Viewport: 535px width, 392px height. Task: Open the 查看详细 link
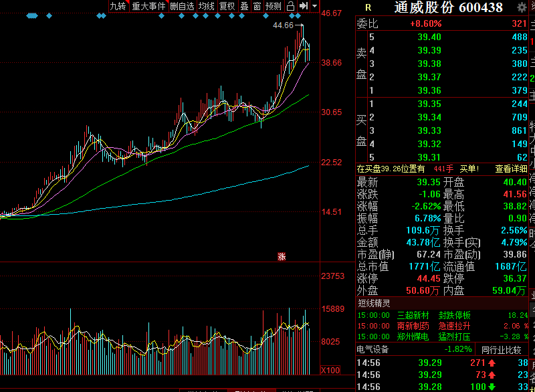[511, 169]
